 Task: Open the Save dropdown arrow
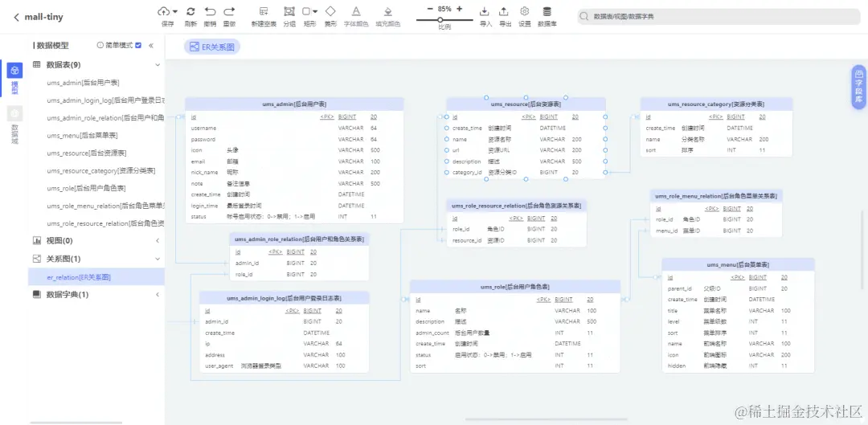[175, 11]
